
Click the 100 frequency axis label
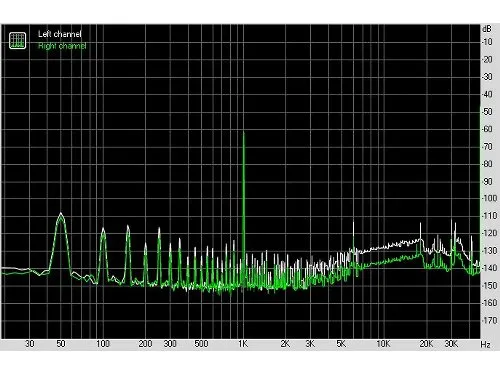tap(103, 344)
